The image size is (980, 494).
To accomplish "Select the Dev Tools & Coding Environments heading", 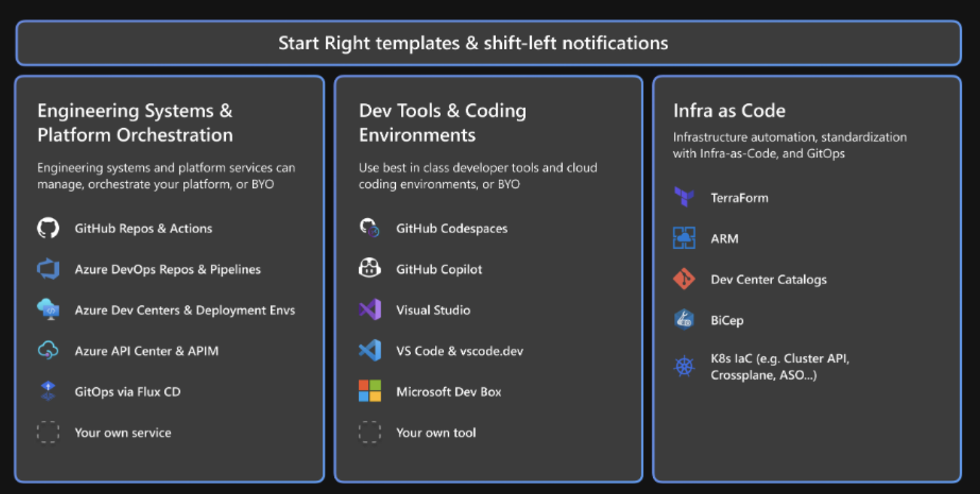I will tap(443, 123).
